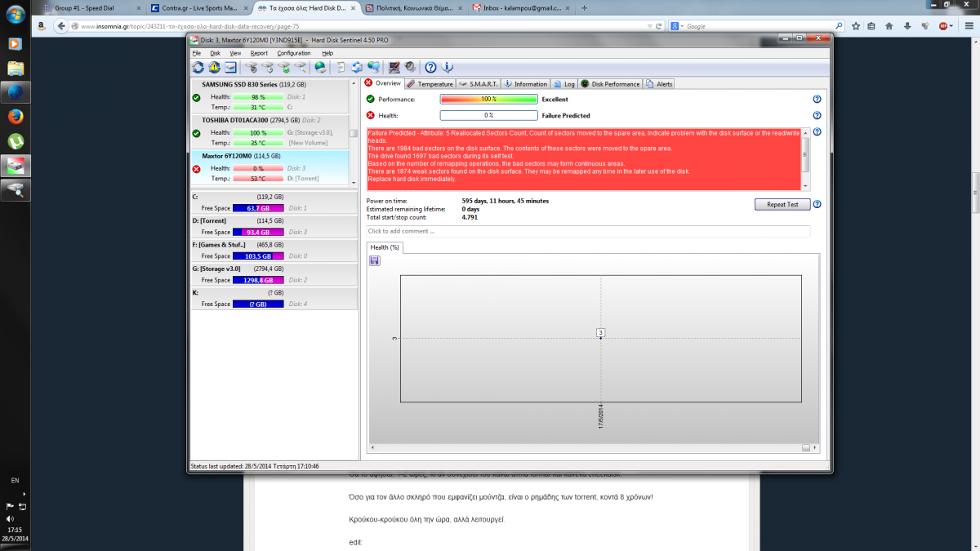This screenshot has width=980, height=551.
Task: Switch to the Disk Performance tab
Action: point(610,83)
